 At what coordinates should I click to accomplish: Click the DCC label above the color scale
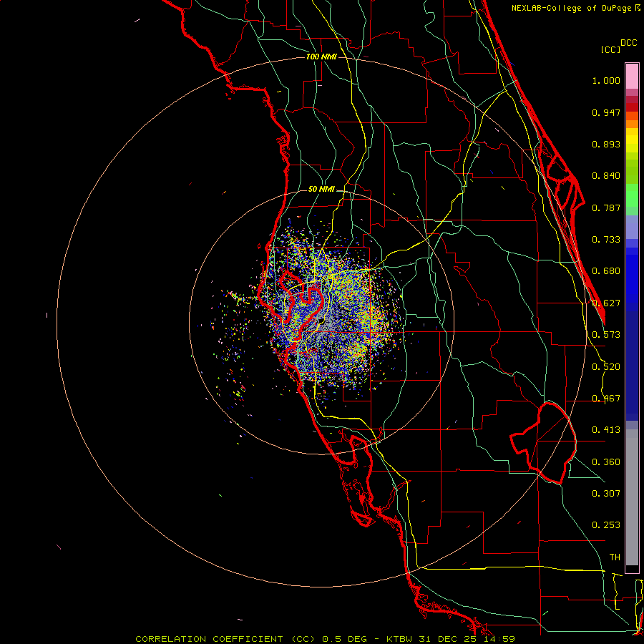point(628,43)
